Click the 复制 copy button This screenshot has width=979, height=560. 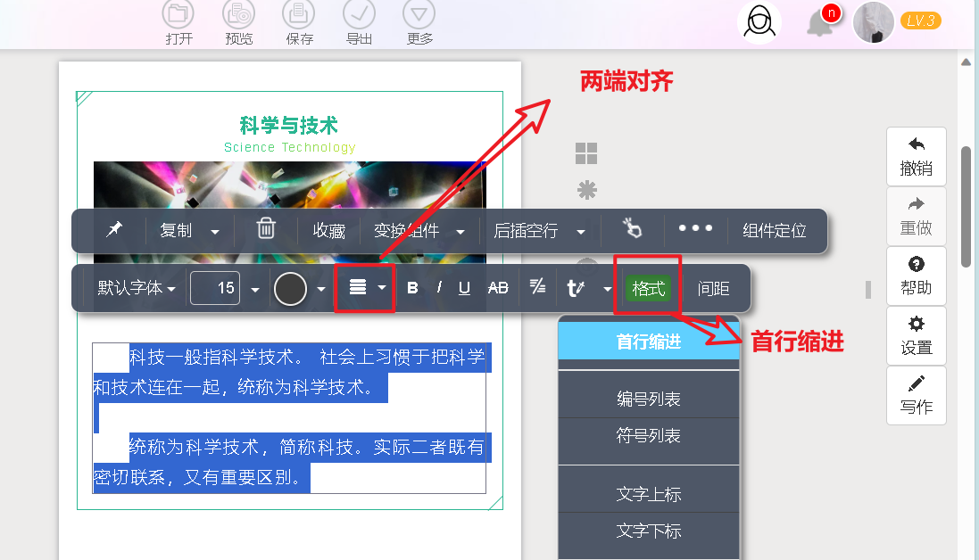click(x=176, y=231)
